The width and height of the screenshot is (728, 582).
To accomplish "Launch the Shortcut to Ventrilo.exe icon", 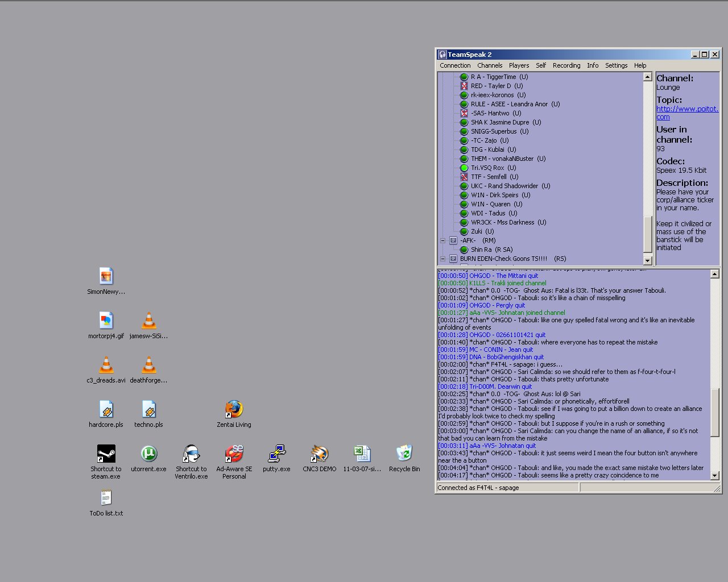I will 192,454.
